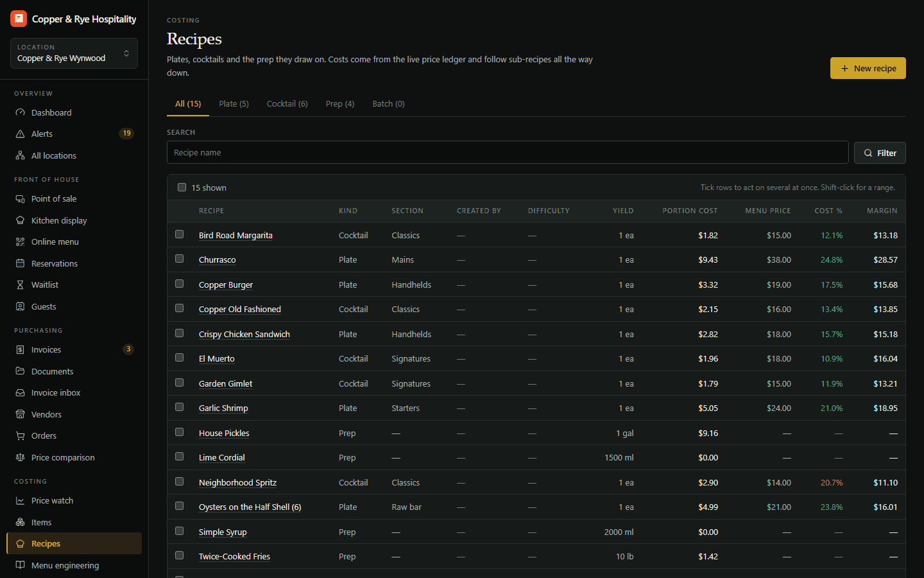This screenshot has width=924, height=578.
Task: Sort by the Cost % column header
Action: [x=828, y=211]
